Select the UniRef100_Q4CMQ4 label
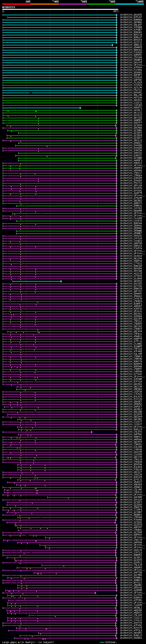 [131, 128]
